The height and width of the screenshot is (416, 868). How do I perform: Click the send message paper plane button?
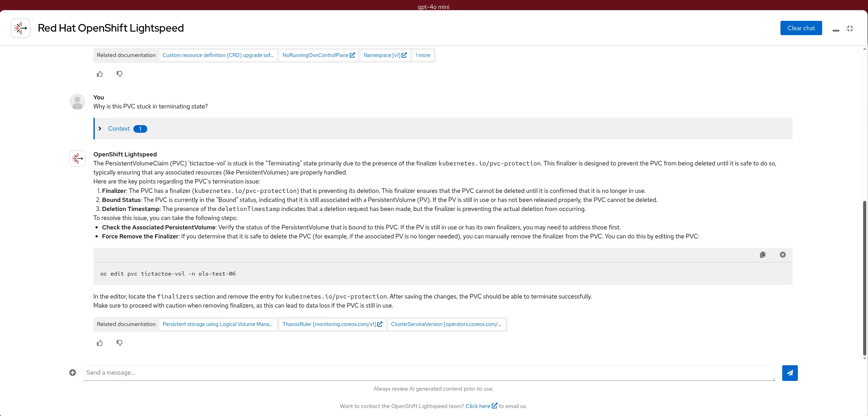point(790,373)
